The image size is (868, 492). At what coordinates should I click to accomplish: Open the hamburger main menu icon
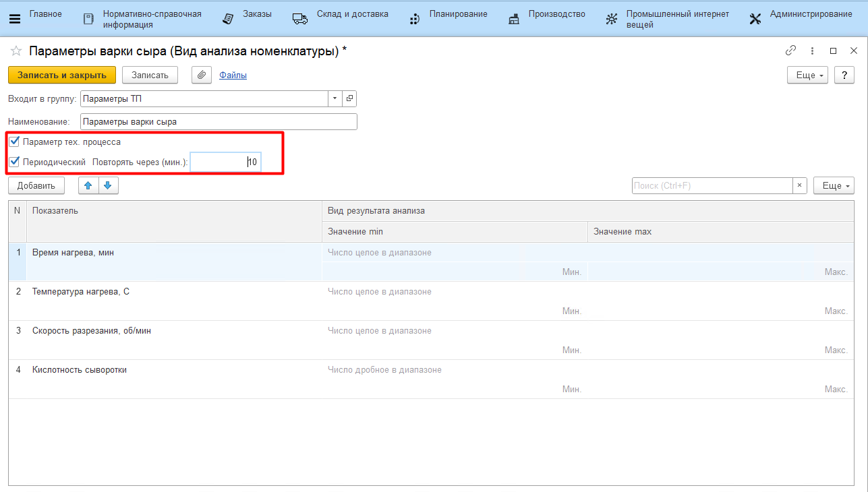[14, 18]
